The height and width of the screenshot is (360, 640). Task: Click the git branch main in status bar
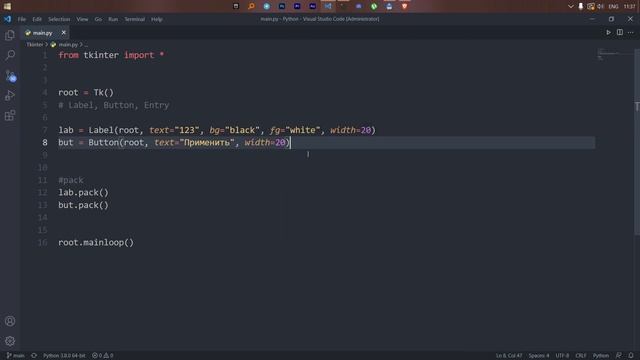click(x=16, y=356)
